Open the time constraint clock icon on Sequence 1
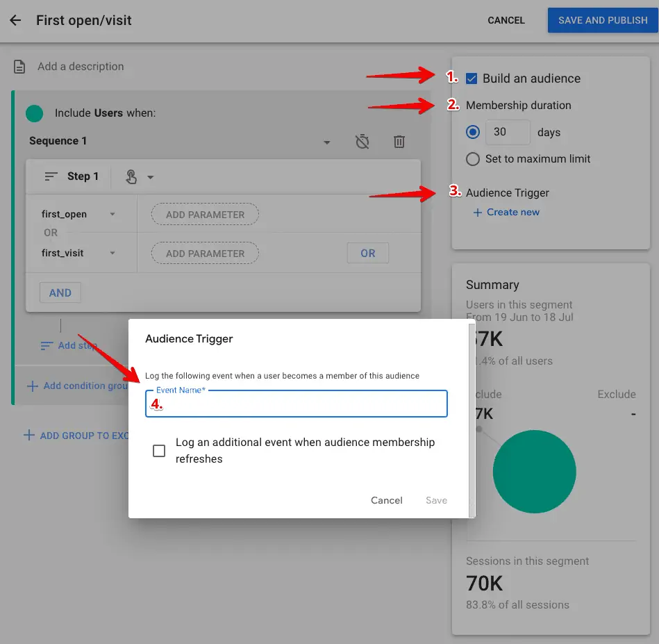This screenshot has height=644, width=659. click(362, 141)
